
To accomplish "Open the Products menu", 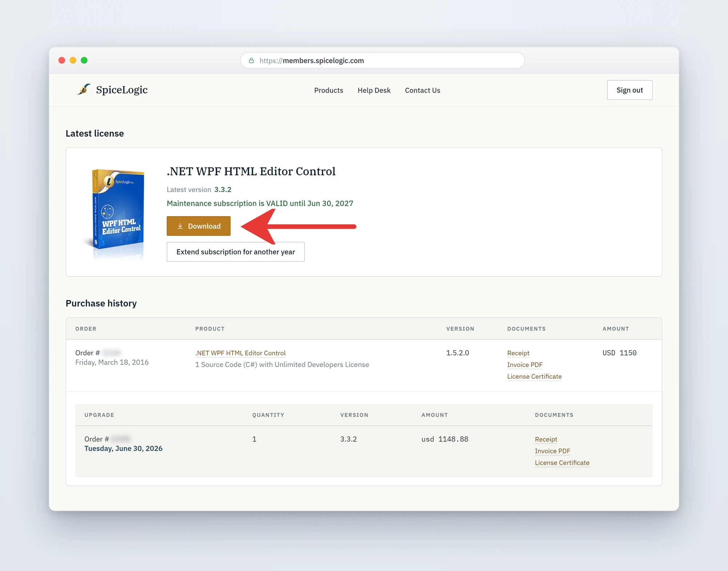I will click(x=329, y=90).
